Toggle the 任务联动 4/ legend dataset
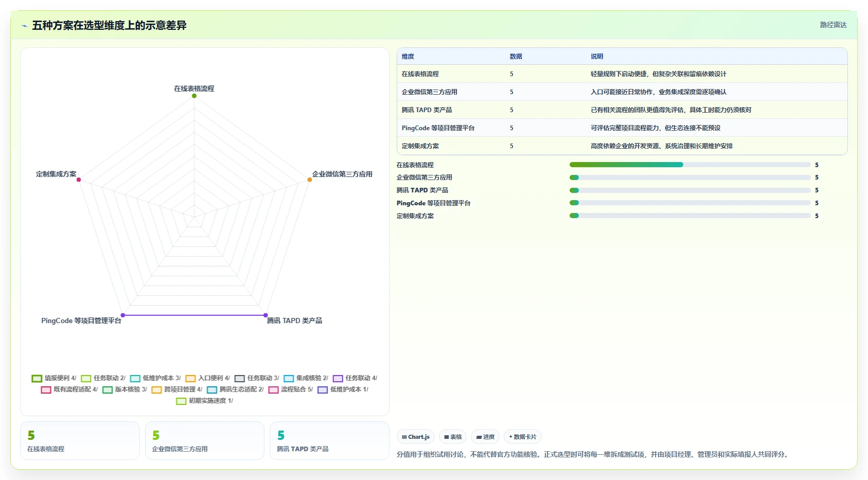 click(355, 378)
